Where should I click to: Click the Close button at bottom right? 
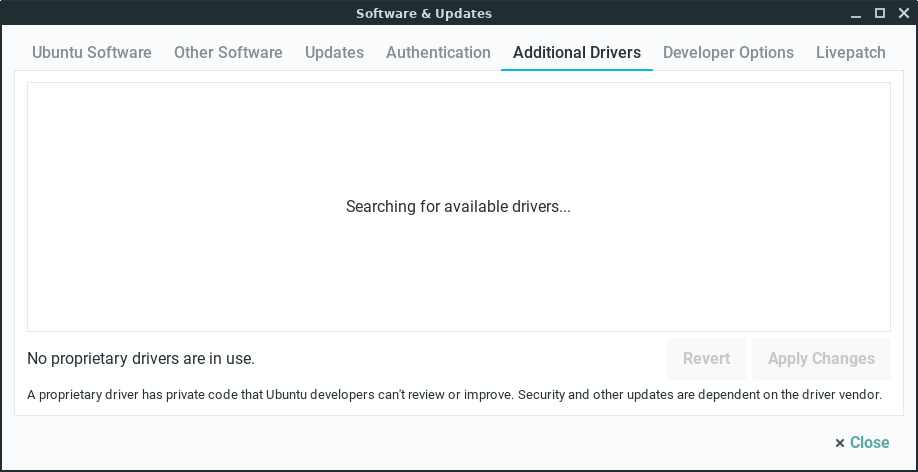869,442
